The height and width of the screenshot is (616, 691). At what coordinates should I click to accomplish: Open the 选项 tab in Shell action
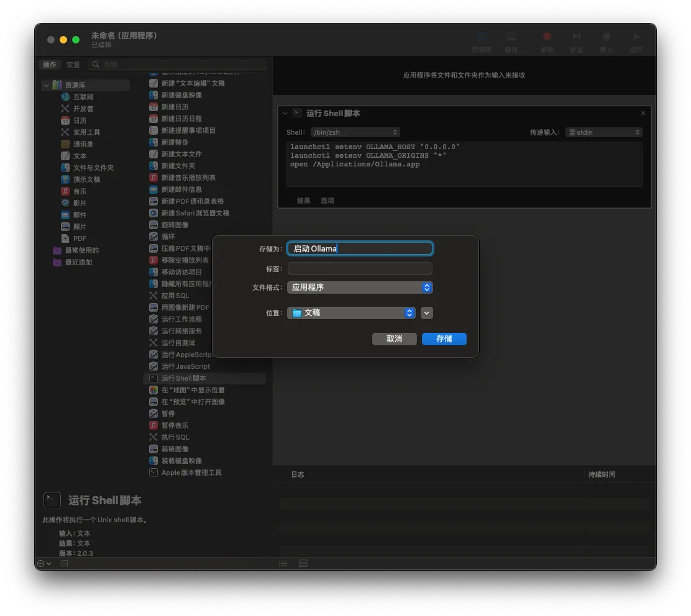[x=327, y=201]
